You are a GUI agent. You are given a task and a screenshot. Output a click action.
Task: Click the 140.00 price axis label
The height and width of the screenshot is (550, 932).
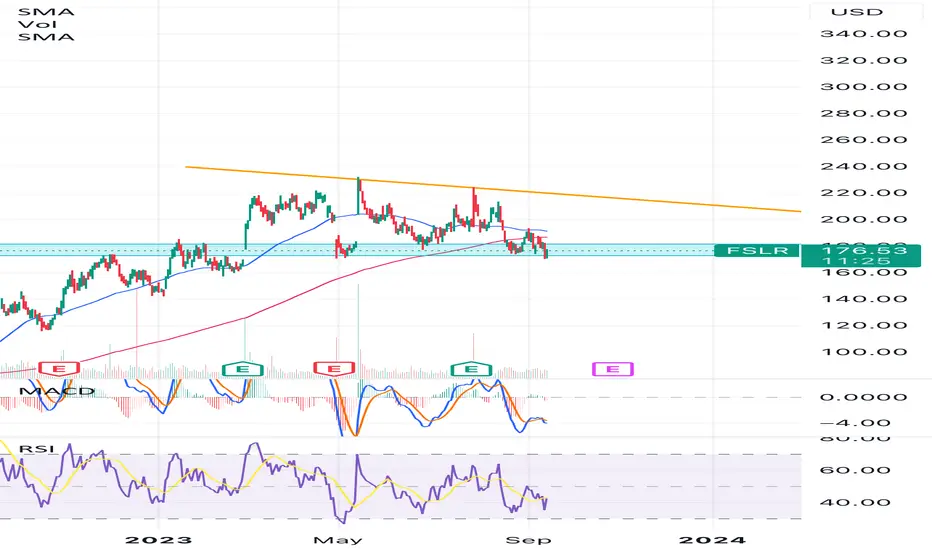click(864, 298)
